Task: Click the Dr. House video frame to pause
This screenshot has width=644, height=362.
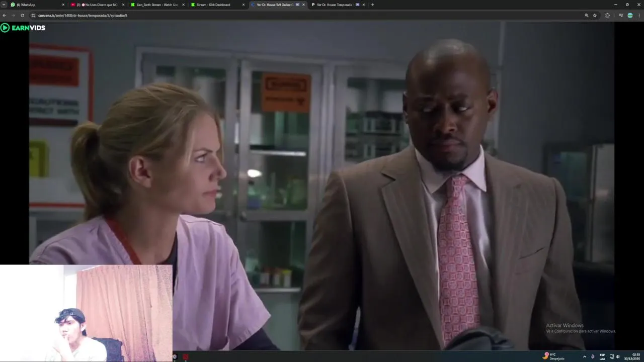Action: (x=321, y=186)
